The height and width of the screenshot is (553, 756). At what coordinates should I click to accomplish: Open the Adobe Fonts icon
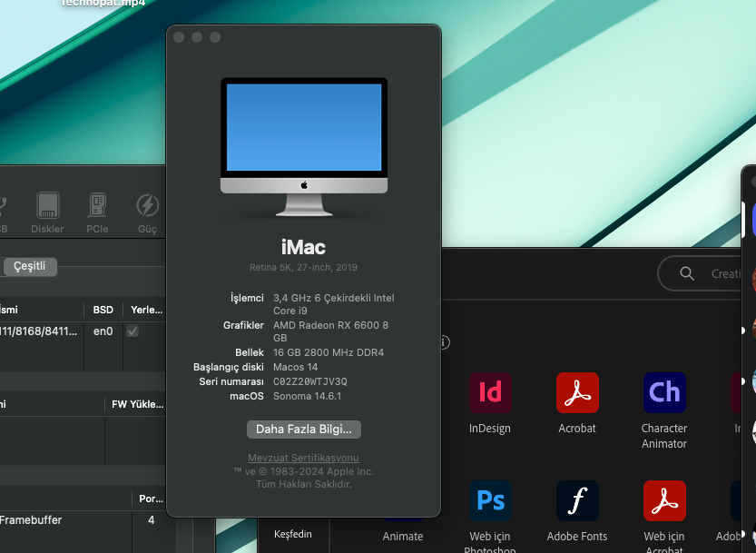(577, 501)
